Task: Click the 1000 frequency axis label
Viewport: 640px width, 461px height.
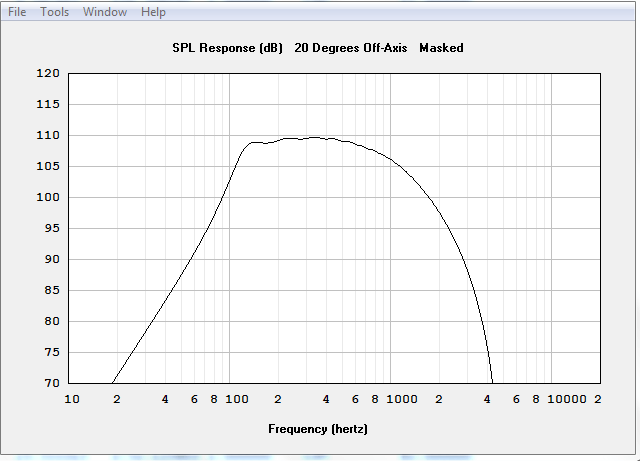Action: [402, 399]
